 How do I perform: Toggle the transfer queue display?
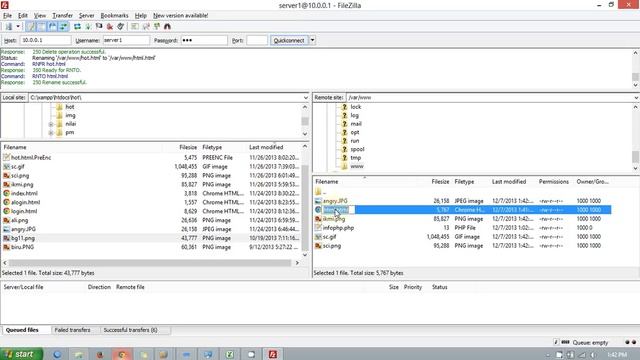[x=63, y=27]
